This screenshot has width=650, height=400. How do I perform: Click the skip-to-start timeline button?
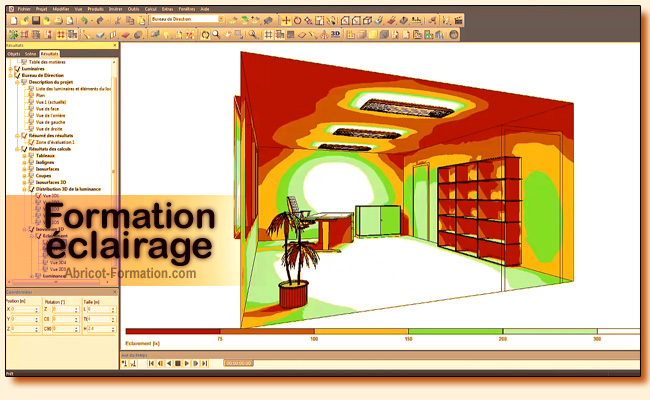151,364
